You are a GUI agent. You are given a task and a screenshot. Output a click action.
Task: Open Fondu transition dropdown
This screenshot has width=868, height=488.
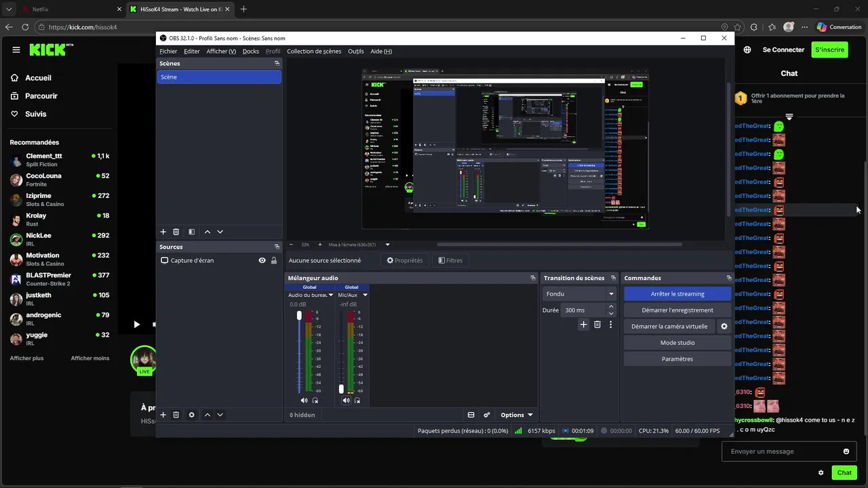coord(579,294)
